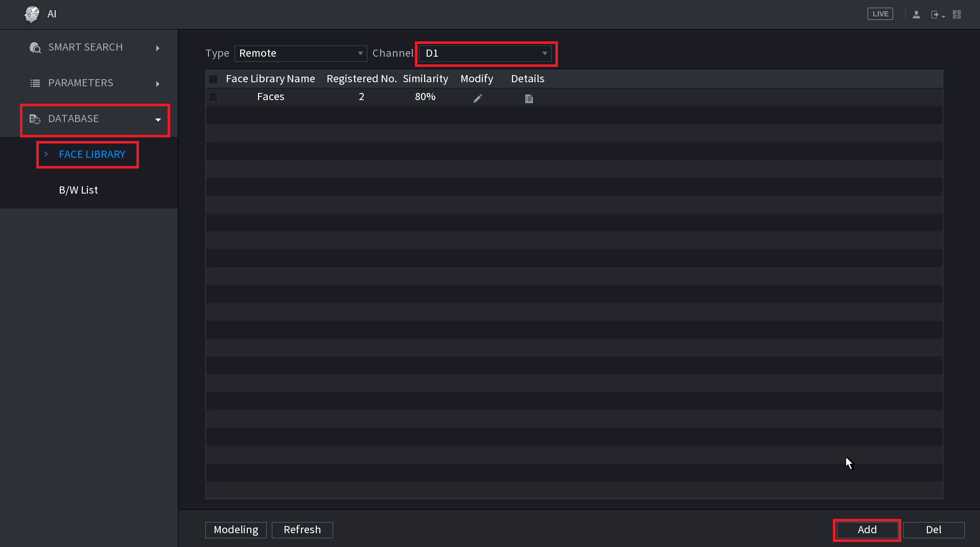Collapse the DATABASE menu section

click(x=158, y=120)
